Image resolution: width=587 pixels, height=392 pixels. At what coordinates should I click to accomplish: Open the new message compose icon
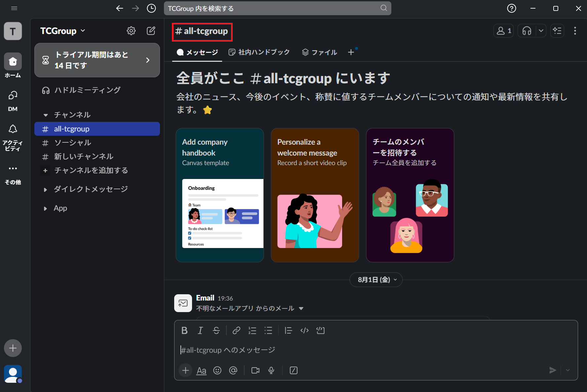(x=151, y=31)
